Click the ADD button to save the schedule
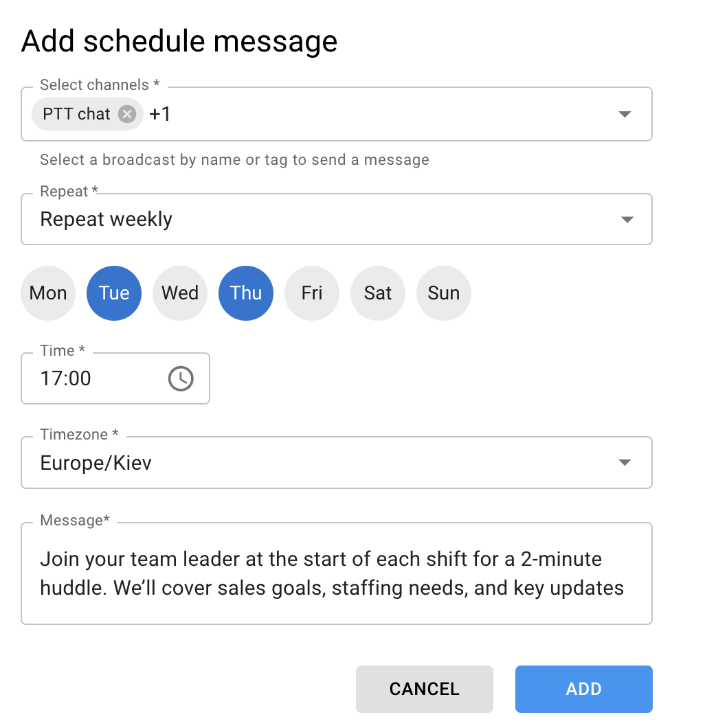The width and height of the screenshot is (705, 728). 583,689
